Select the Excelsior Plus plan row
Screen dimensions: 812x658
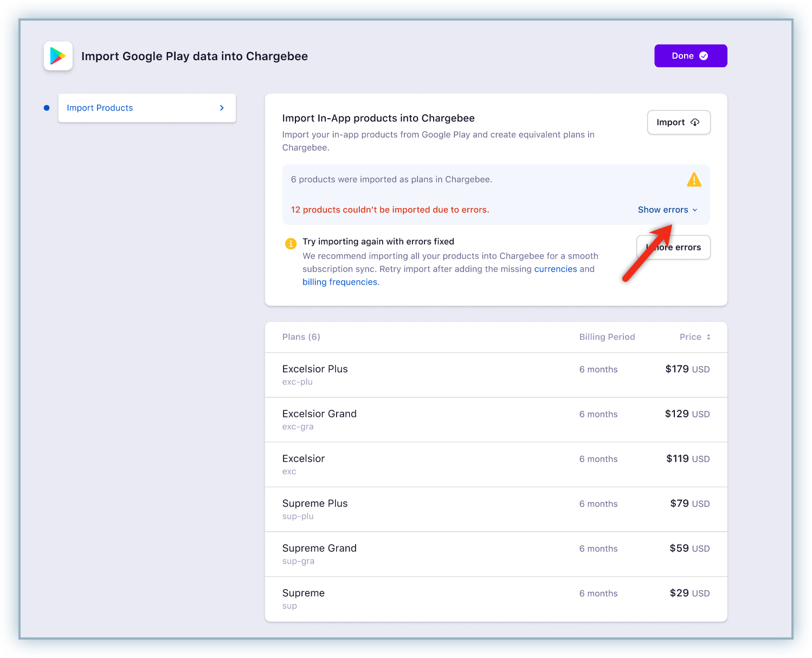coord(495,375)
